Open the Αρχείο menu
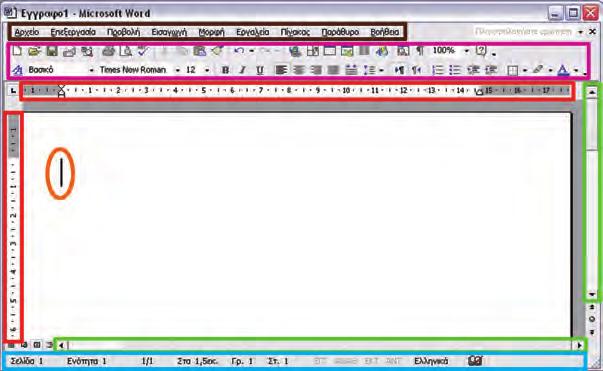Screen dimensions: 603x371 pos(27,32)
